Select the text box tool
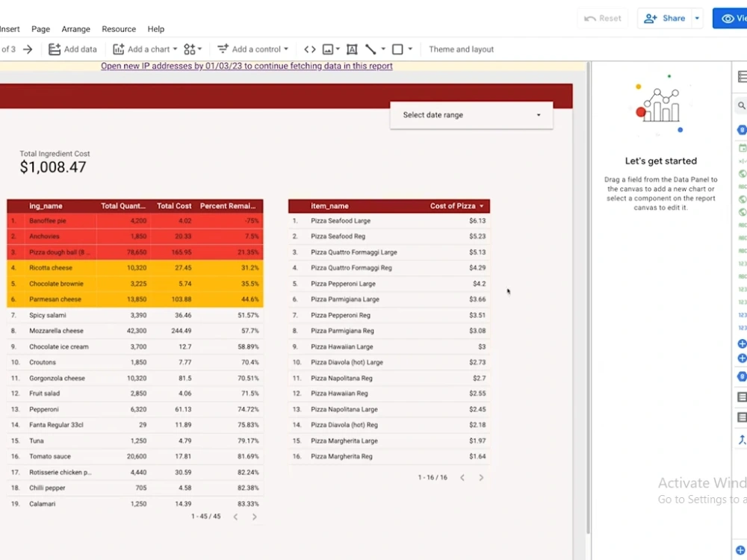This screenshot has height=560, width=747. (x=352, y=49)
